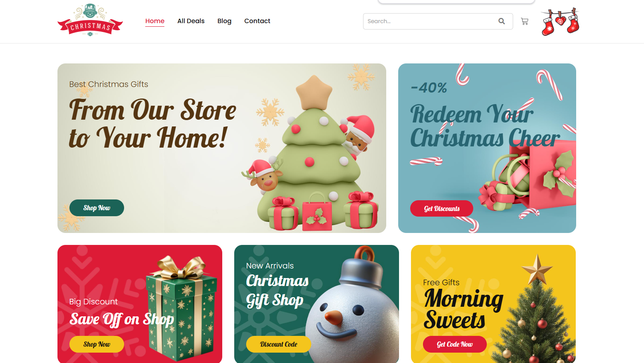Click the Get Discounts button
Viewport: 644px width, 363px height.
tap(442, 209)
